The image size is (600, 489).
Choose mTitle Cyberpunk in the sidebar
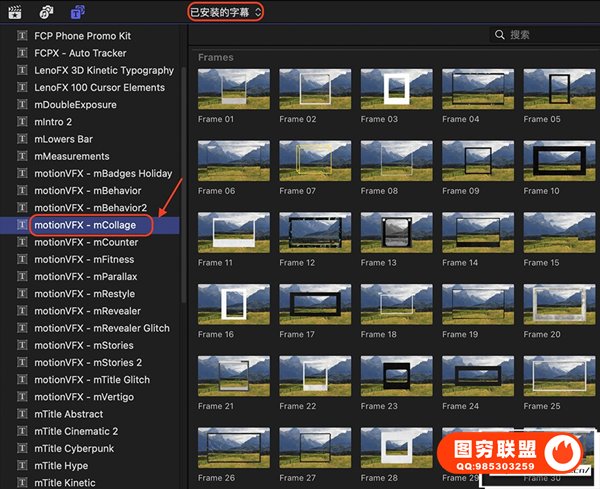tap(75, 449)
